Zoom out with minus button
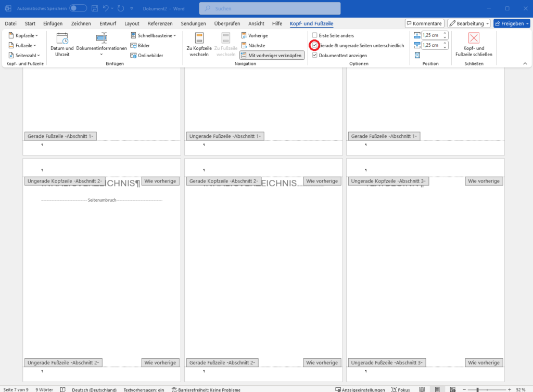The height and width of the screenshot is (392, 533). (464, 389)
